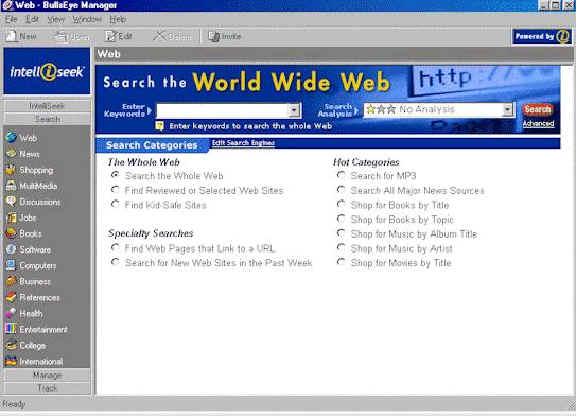Expand the Manage sidebar section

47,375
